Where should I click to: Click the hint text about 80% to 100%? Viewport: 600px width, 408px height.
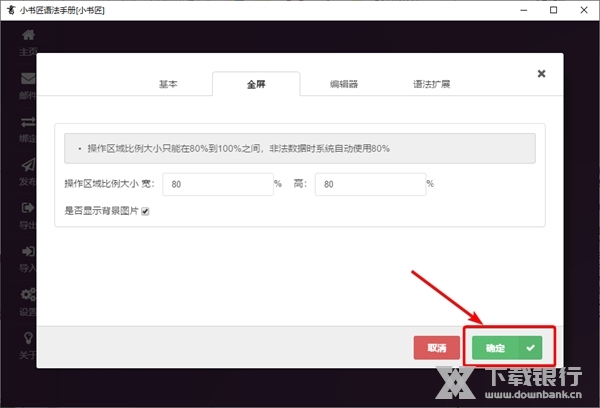238,149
